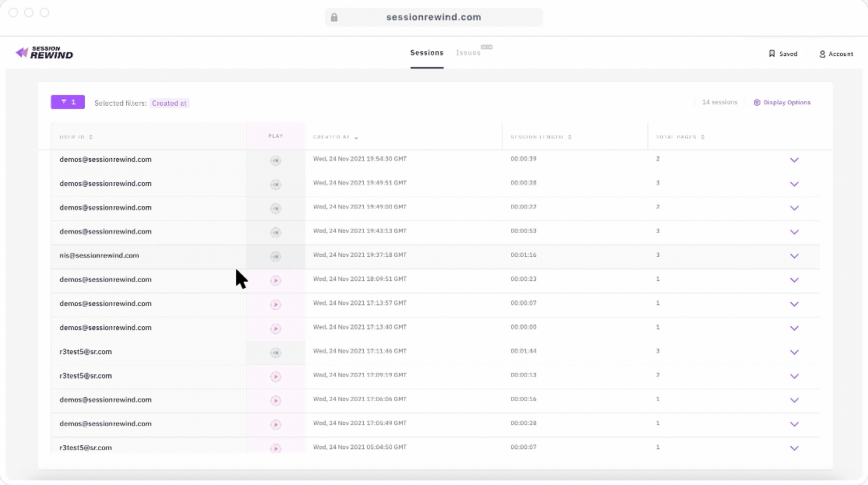Replay the 19:54:30 GMT session
The image size is (868, 485).
coord(275,160)
